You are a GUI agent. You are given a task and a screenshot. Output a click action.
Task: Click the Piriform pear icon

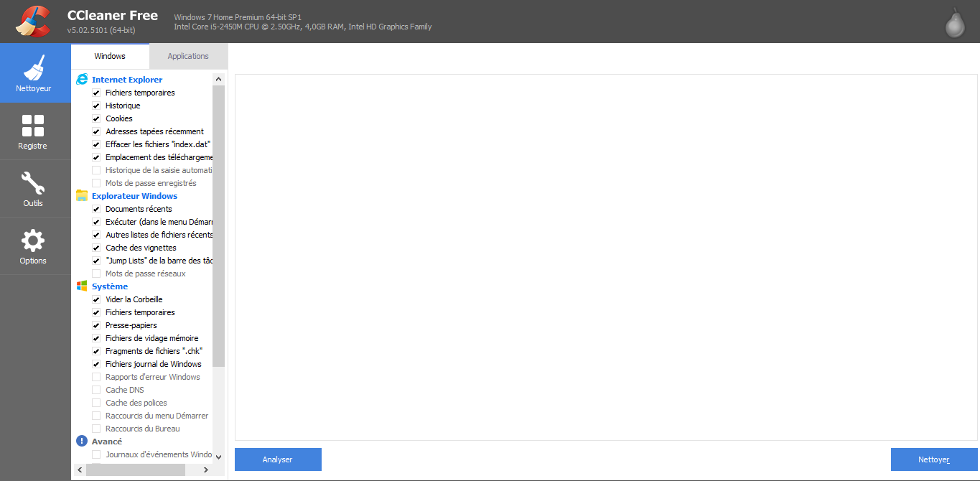point(954,22)
